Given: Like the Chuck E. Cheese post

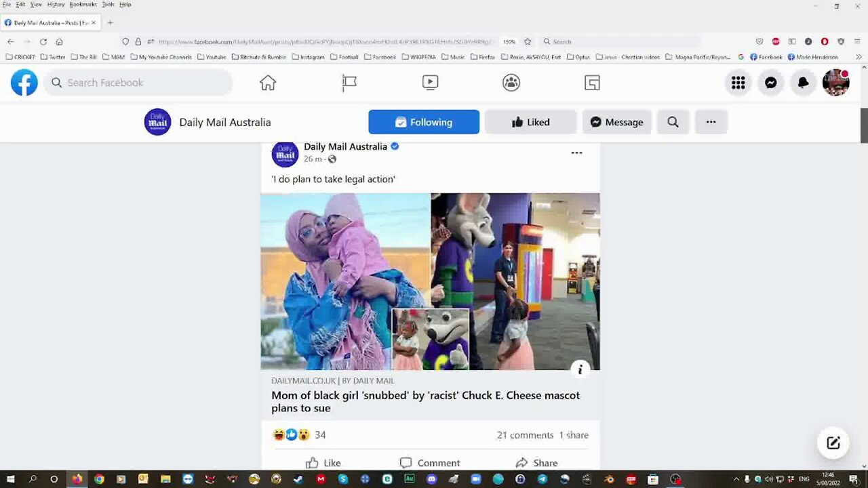Looking at the screenshot, I should point(323,463).
